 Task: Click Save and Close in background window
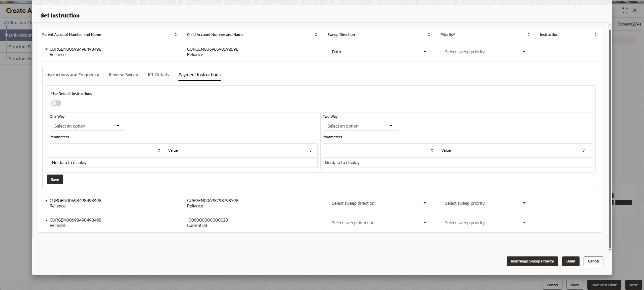click(x=604, y=285)
